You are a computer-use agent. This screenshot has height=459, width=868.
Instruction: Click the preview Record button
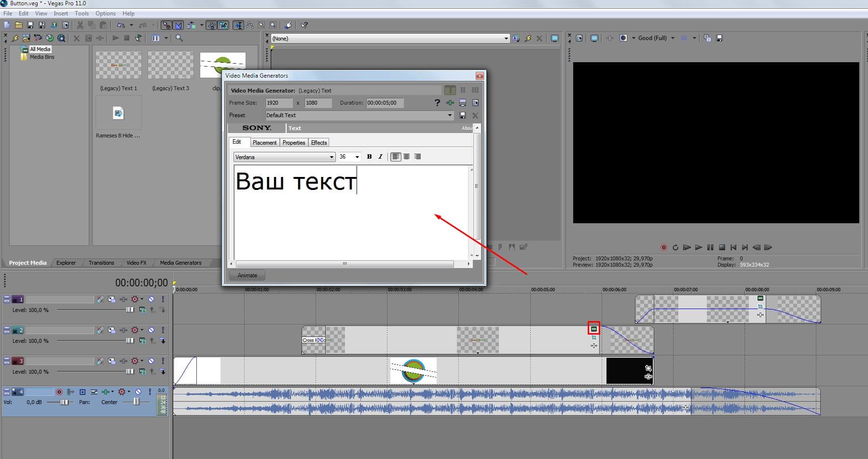(x=664, y=247)
